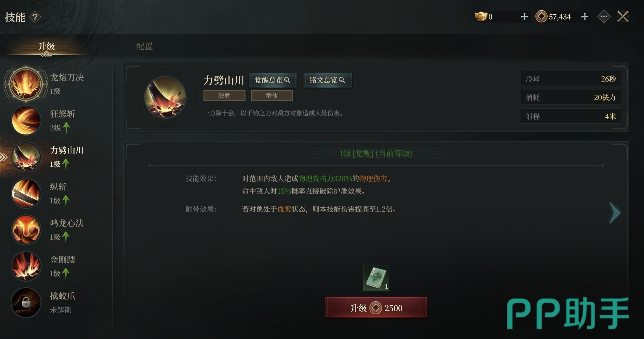Click the red 升级 2500 button
Screen dimensions: 644x339
click(376, 308)
